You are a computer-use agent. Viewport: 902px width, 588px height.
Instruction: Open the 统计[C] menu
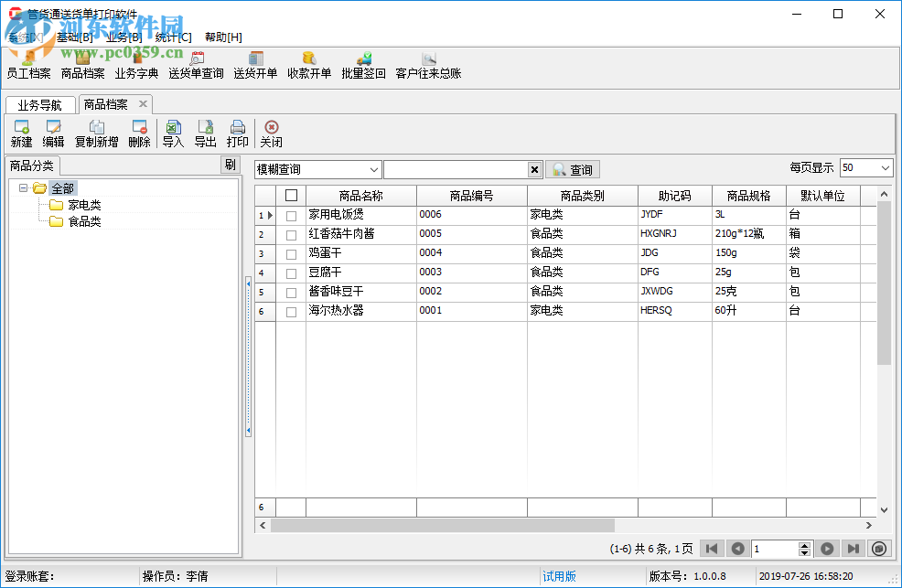coord(174,37)
